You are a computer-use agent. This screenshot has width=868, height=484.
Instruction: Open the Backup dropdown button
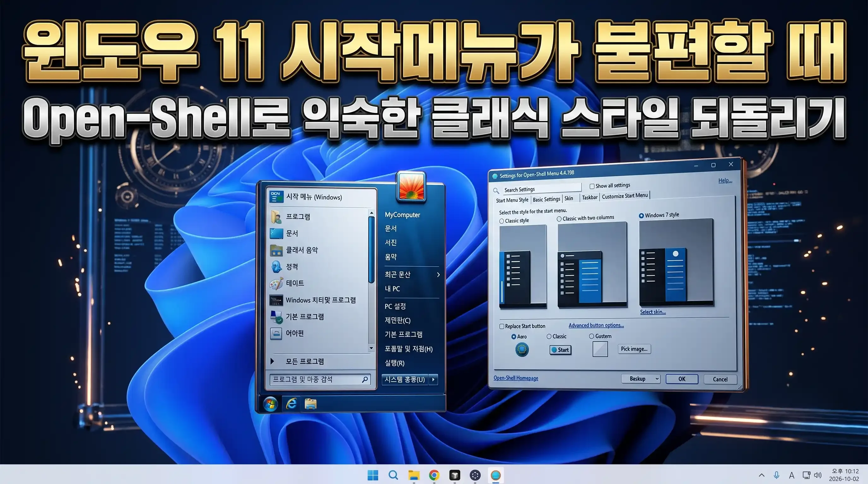pos(641,379)
